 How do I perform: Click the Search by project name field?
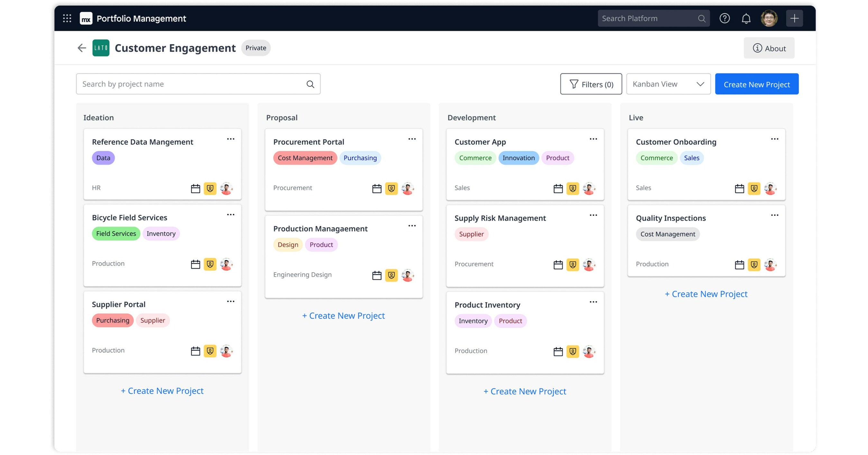pyautogui.click(x=189, y=84)
